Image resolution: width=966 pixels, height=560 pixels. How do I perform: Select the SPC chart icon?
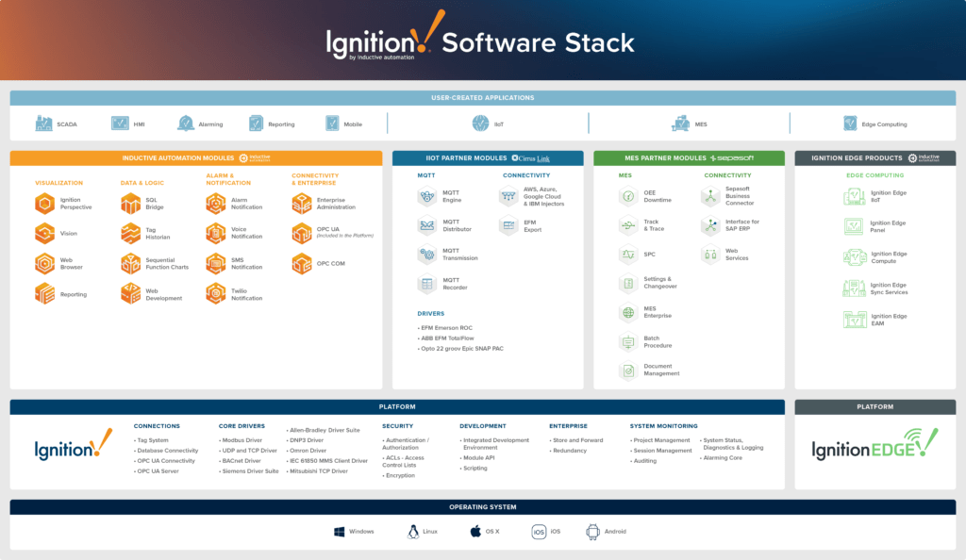[628, 255]
